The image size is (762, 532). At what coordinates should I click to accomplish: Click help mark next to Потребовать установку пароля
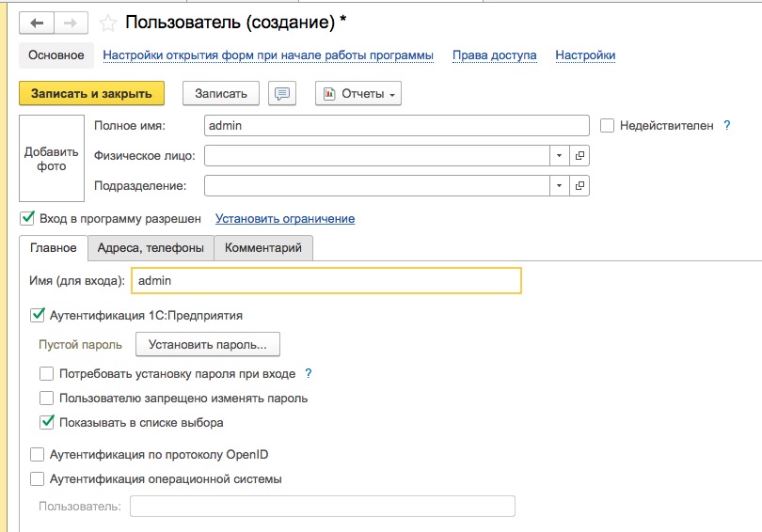pyautogui.click(x=309, y=373)
